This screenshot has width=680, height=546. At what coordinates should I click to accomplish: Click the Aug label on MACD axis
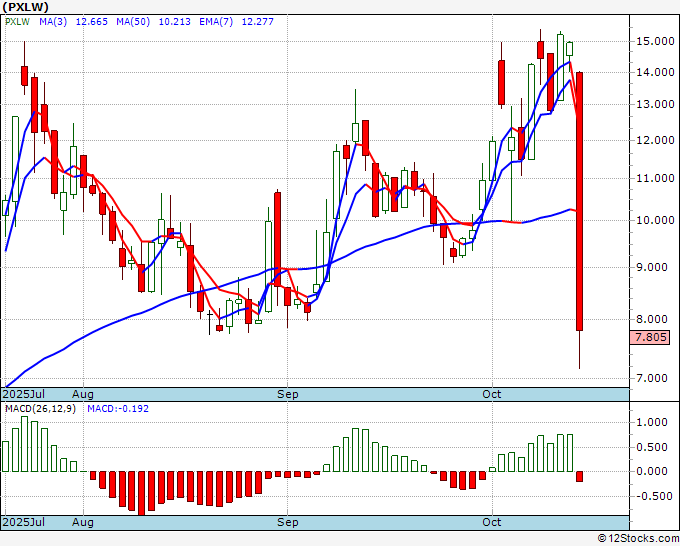pyautogui.click(x=83, y=522)
